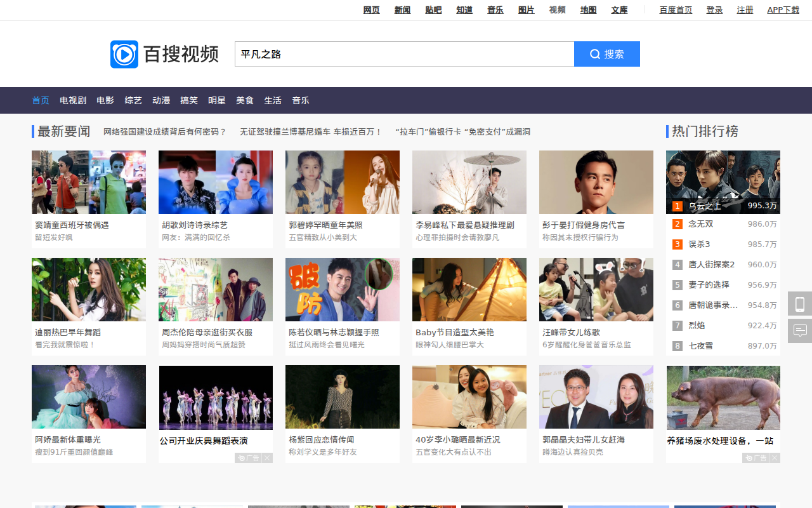Select the 动漫 category tab
Screen dimensions: 812x508
pyautogui.click(x=161, y=100)
